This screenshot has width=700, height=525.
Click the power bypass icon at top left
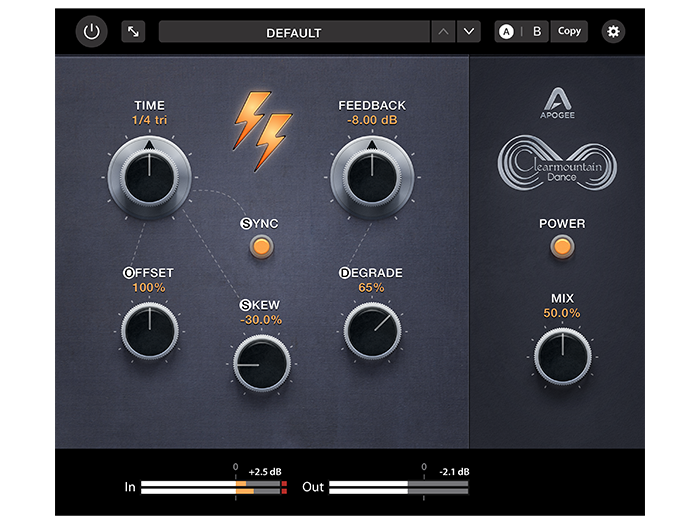point(92,32)
